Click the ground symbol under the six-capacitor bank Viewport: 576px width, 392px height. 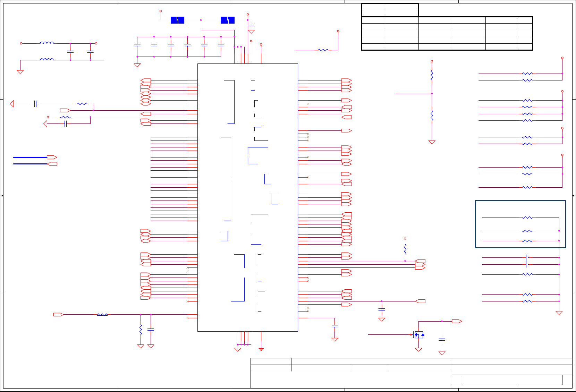pos(137,65)
